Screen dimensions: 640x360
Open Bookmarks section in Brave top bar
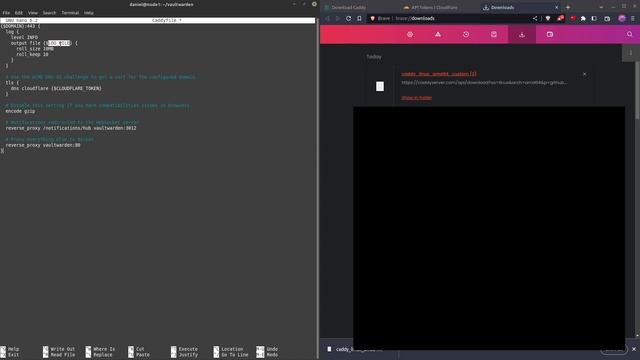pyautogui.click(x=494, y=34)
